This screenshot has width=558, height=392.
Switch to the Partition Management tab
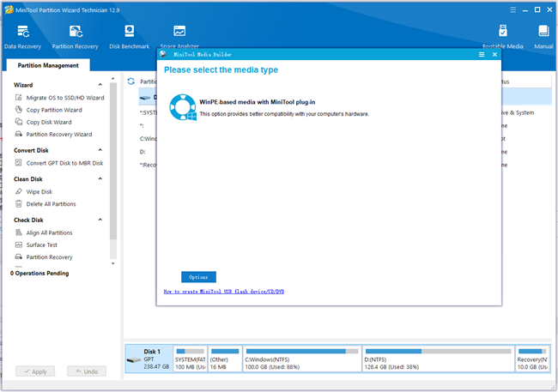point(48,65)
